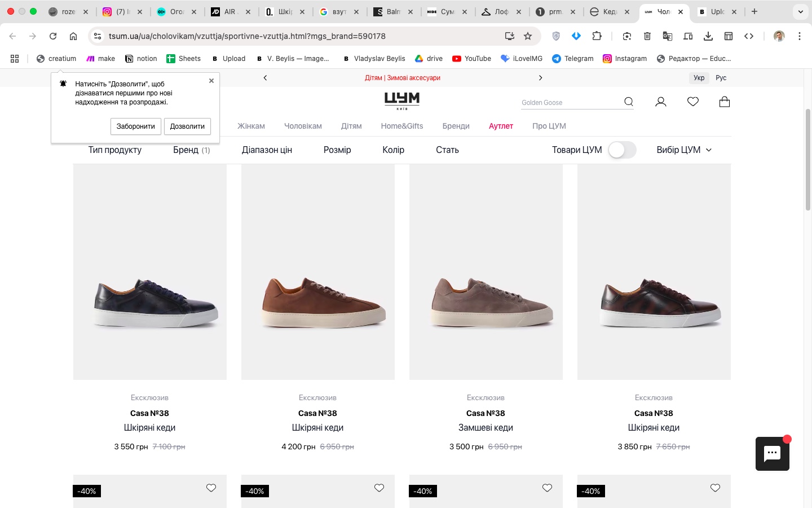
Task: Click the Golden Goose search field
Action: (x=570, y=103)
